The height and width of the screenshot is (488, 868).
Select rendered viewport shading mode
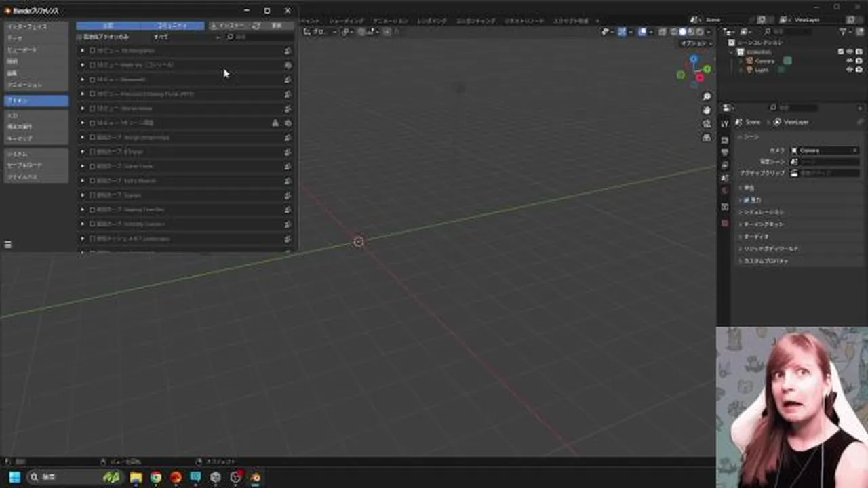(x=699, y=31)
